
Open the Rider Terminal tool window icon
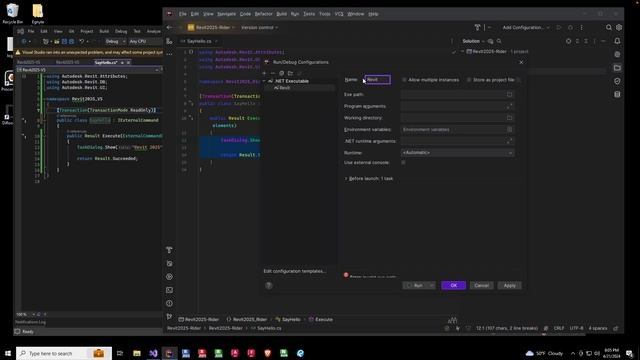[169, 290]
